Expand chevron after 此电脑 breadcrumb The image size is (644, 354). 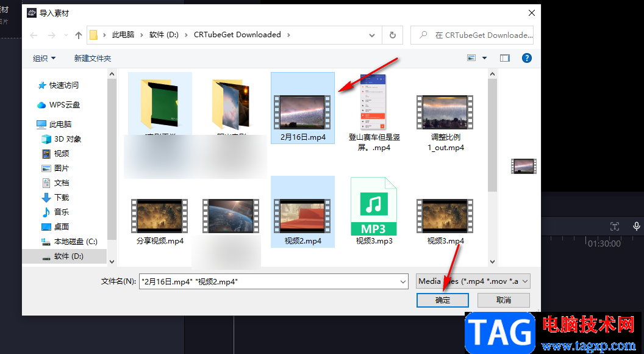(141, 35)
